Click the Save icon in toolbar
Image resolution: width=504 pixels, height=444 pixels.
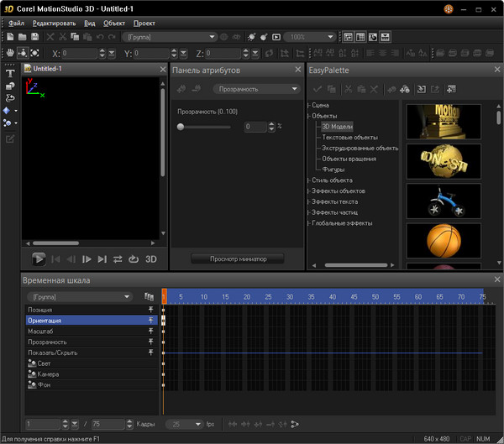pos(34,38)
